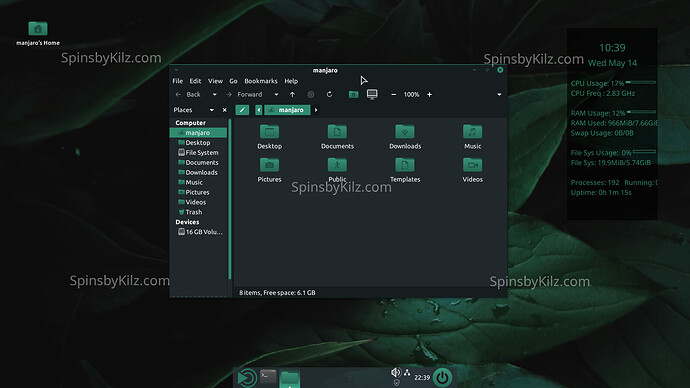The height and width of the screenshot is (388, 690).
Task: Select Documents in the Places sidebar
Action: pyautogui.click(x=198, y=162)
